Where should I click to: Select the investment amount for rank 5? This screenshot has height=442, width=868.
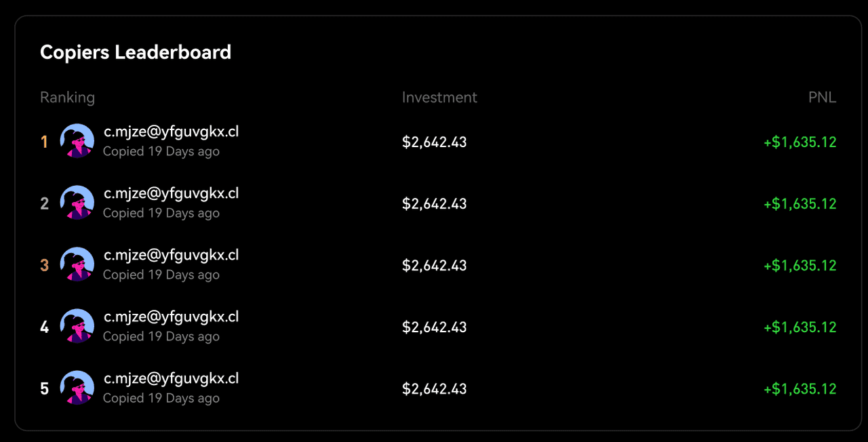click(434, 389)
